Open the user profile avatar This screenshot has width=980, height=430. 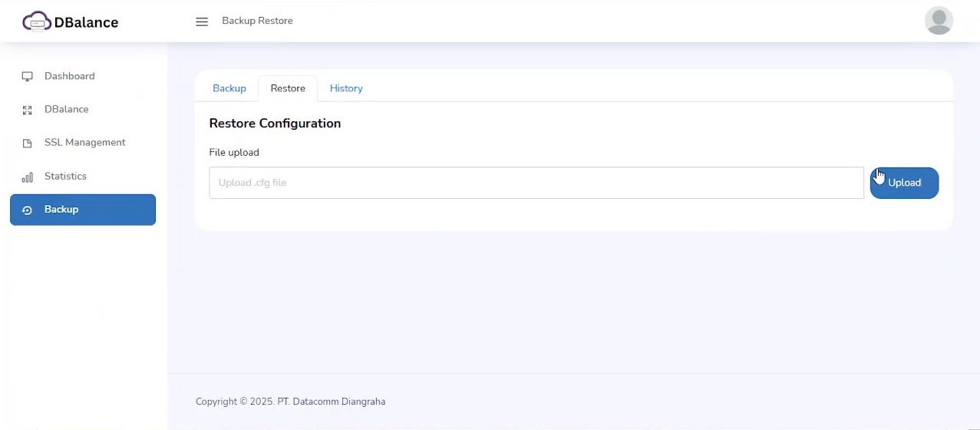939,21
